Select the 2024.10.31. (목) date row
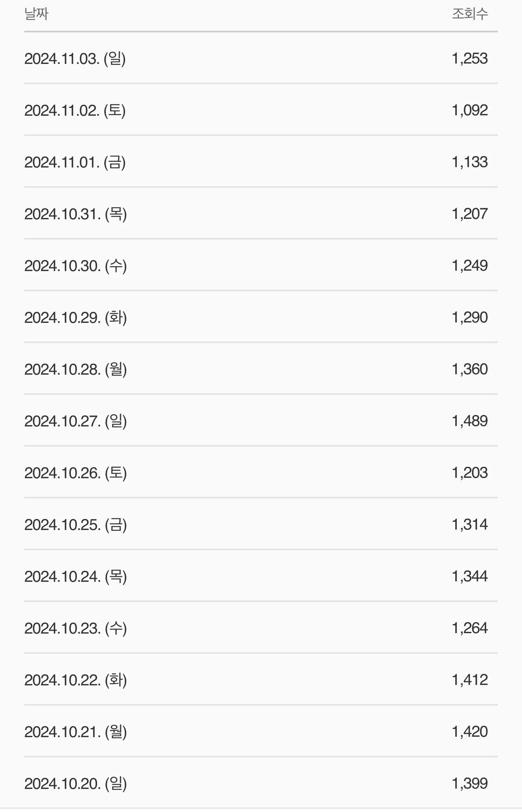The height and width of the screenshot is (812, 522). (261, 214)
